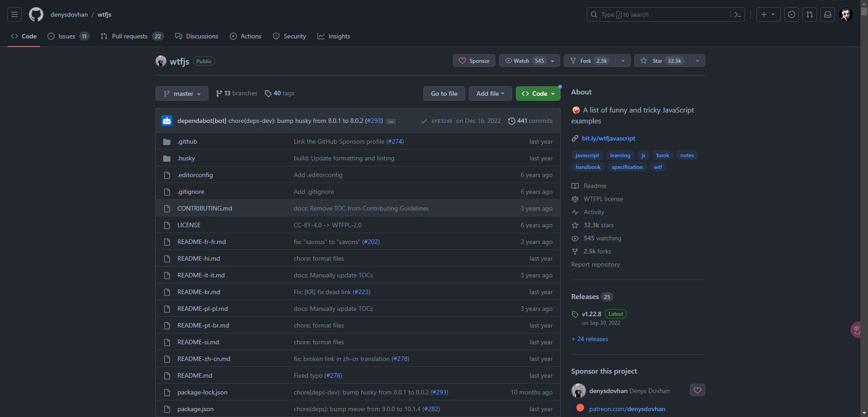Open the command palette icon
Screen dimensions: 868x417
[737, 14]
